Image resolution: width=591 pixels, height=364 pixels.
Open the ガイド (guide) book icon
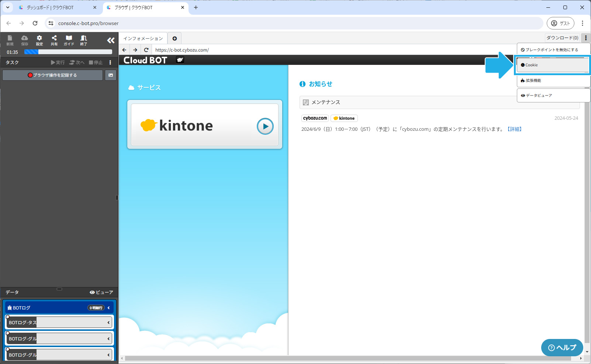pos(69,40)
